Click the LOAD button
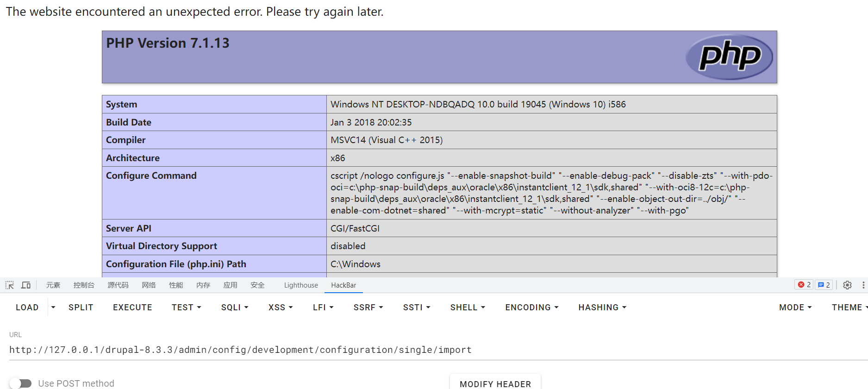868x389 pixels. tap(27, 307)
